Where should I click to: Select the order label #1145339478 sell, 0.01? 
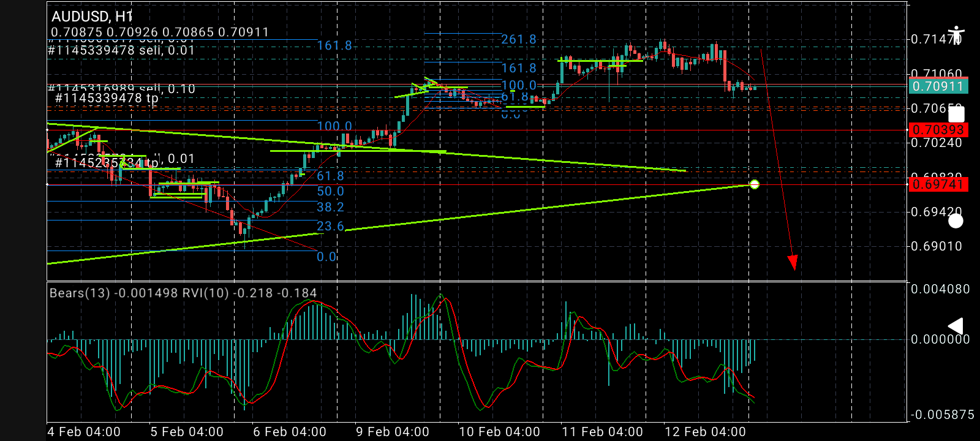click(121, 50)
